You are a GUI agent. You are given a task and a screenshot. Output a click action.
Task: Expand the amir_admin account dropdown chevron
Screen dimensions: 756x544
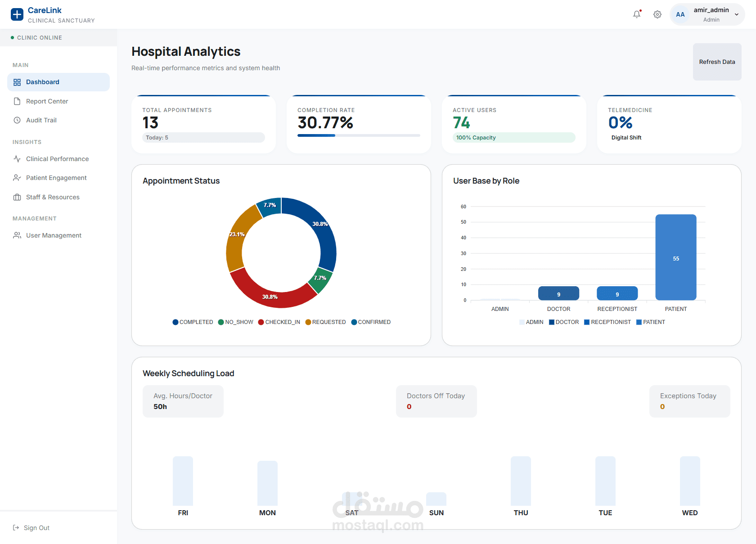tap(737, 14)
